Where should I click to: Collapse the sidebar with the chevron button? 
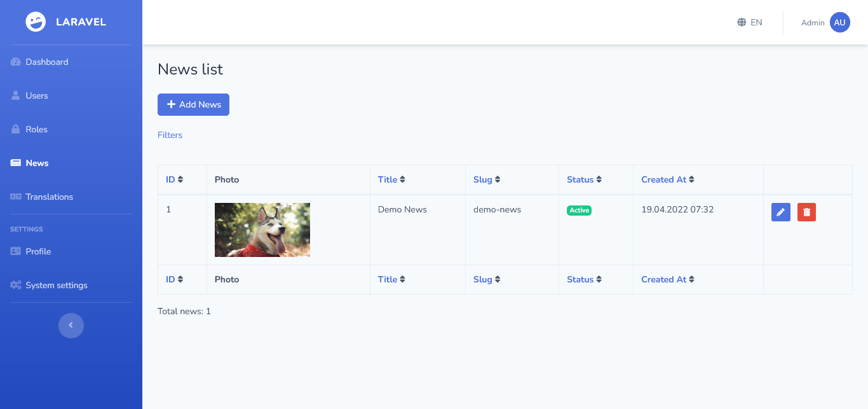click(x=71, y=325)
